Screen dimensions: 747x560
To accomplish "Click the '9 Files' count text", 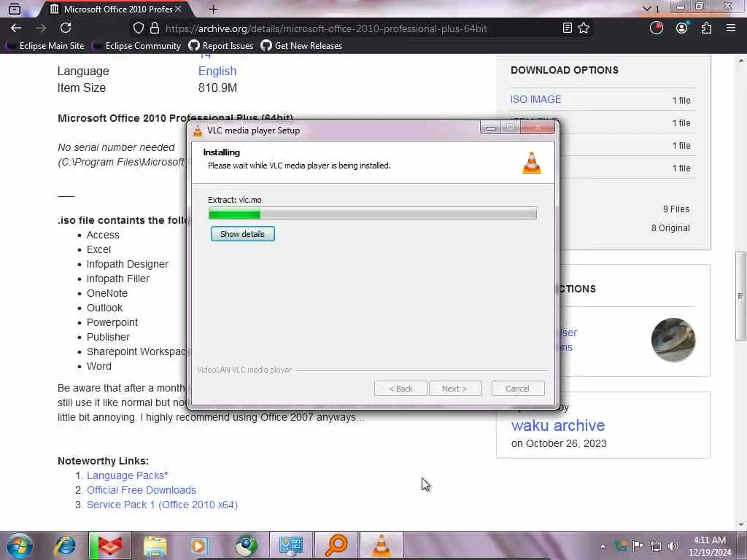I will [x=676, y=209].
